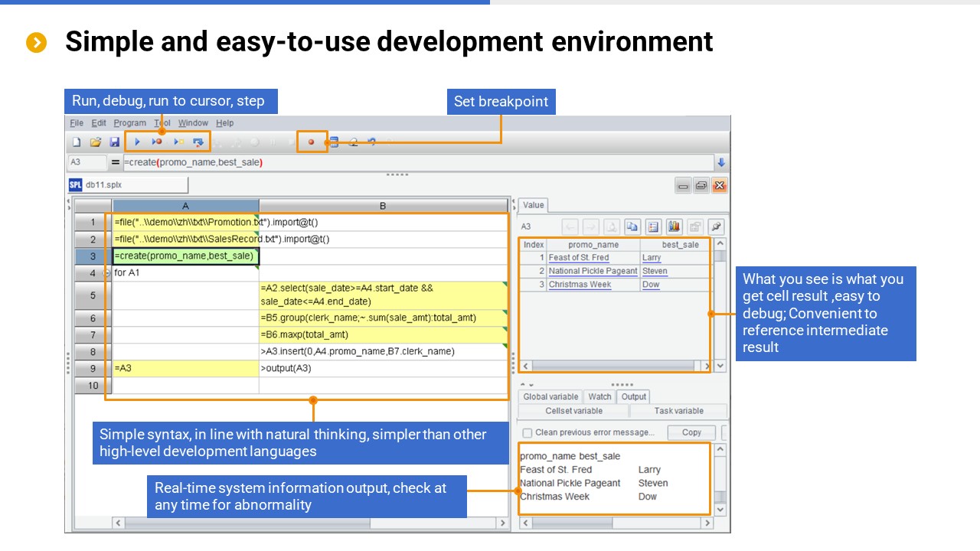Click the Save file floppy disk icon
Image resolution: width=980 pixels, height=551 pixels.
point(115,142)
